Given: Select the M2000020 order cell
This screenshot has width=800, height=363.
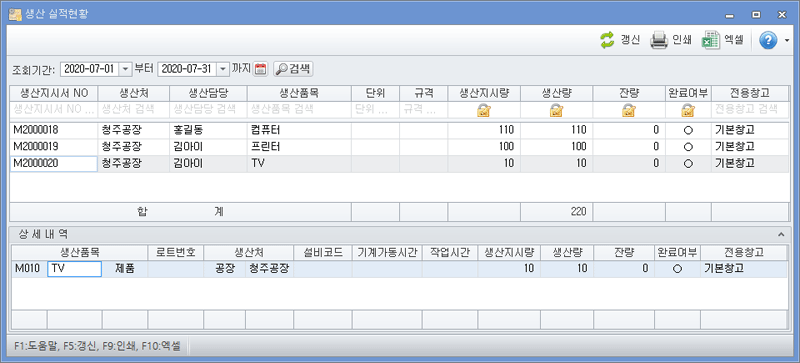Looking at the screenshot, I should [54, 164].
